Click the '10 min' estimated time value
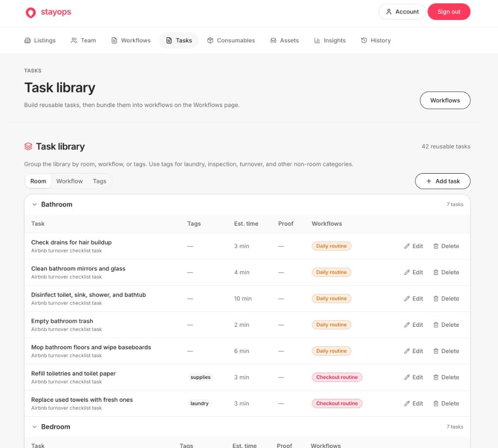 point(243,298)
